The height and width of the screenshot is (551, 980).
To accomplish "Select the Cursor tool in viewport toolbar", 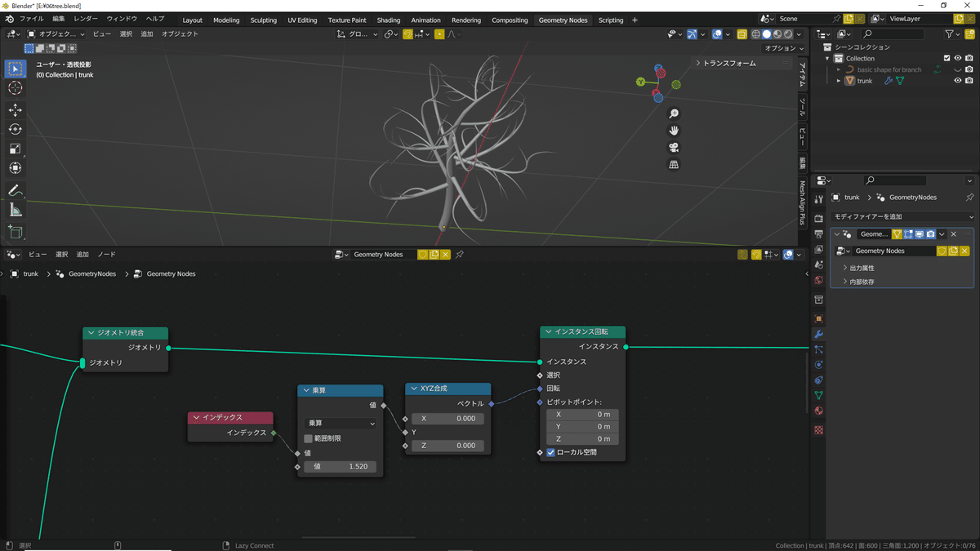I will [x=15, y=88].
